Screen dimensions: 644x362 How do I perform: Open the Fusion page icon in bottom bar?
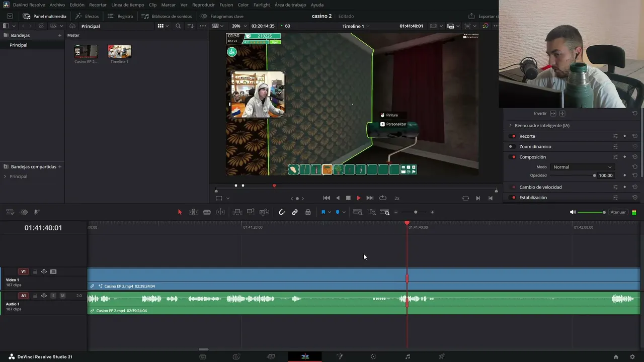339,356
